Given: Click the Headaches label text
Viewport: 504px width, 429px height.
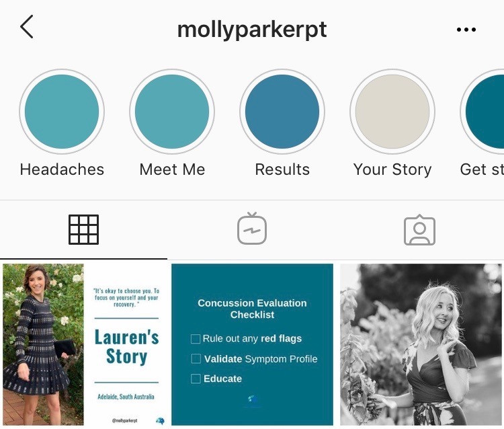Looking at the screenshot, I should 62,169.
